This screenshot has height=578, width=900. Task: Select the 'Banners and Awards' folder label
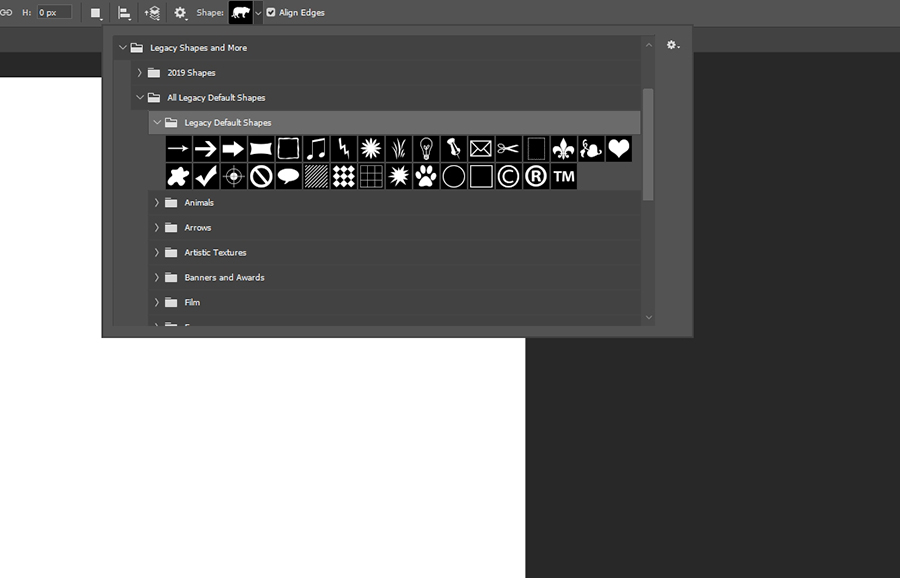(224, 278)
